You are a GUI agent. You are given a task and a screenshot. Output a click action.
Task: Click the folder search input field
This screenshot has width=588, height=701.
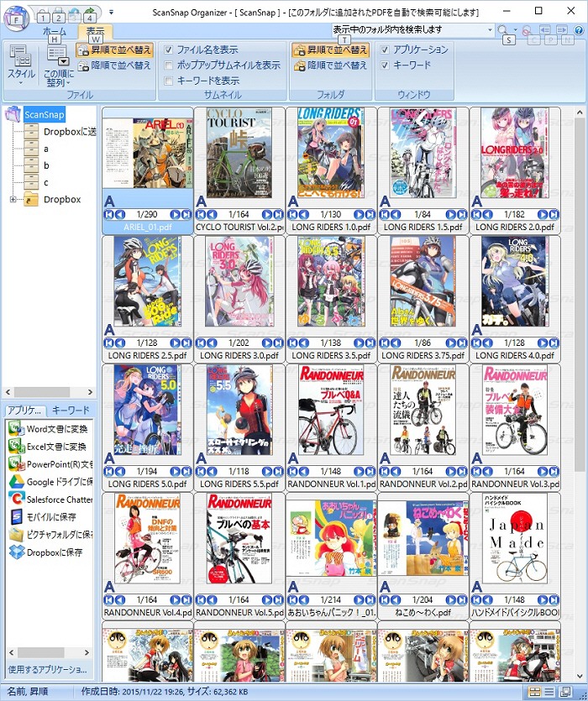point(408,30)
